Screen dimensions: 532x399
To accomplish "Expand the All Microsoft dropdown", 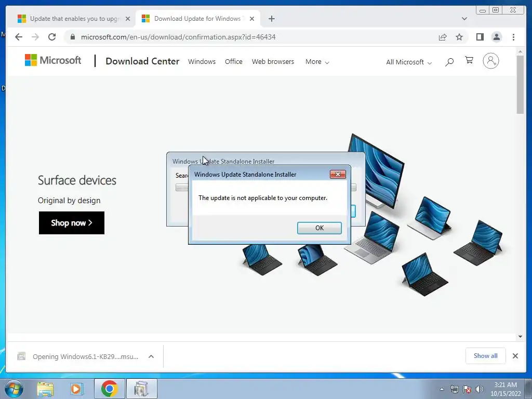I will coord(409,62).
